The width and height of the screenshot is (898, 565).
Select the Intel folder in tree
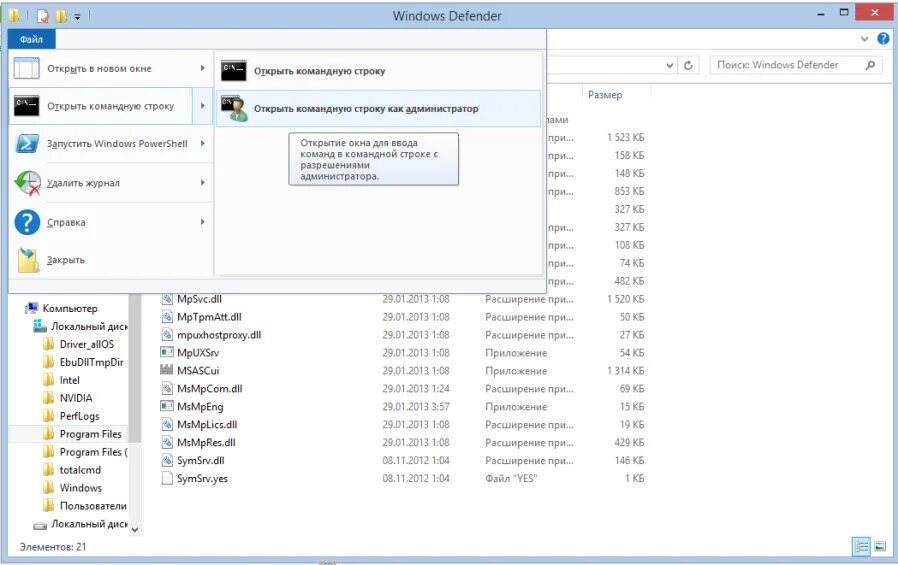[x=69, y=380]
